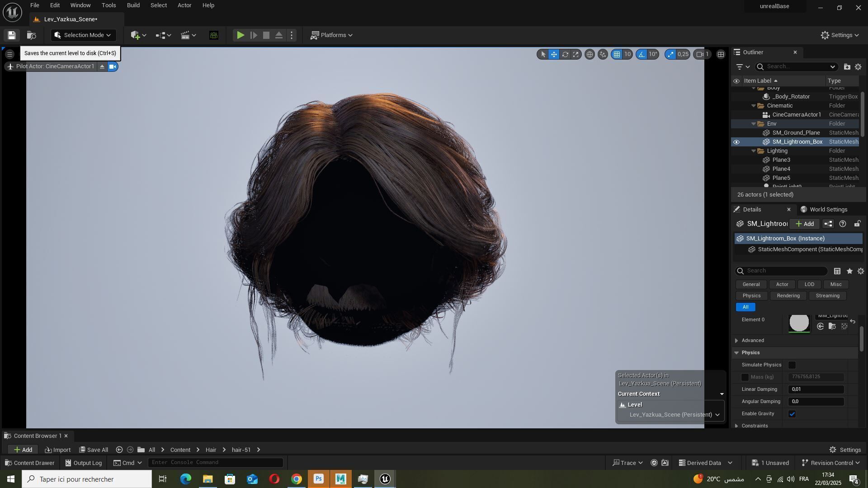This screenshot has width=868, height=488.
Task: Click the eject pilot actor button
Action: 102,67
